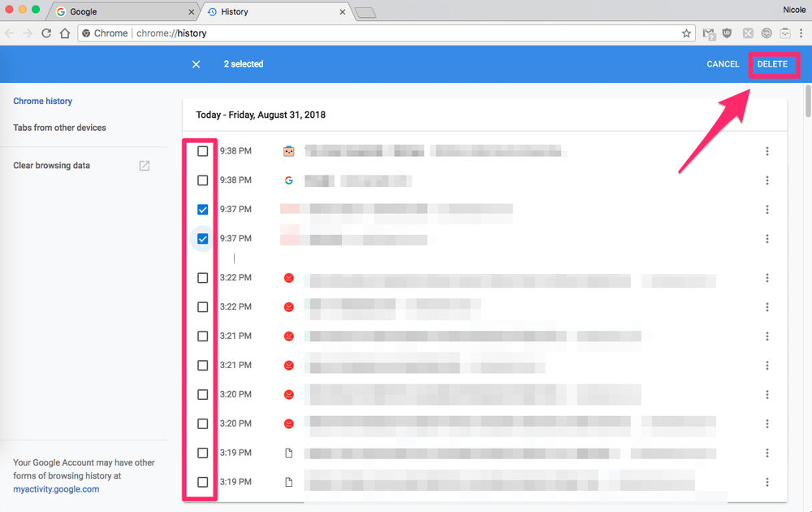812x512 pixels.
Task: Click the Google favicon in the 9:38 PM row
Action: pos(289,180)
